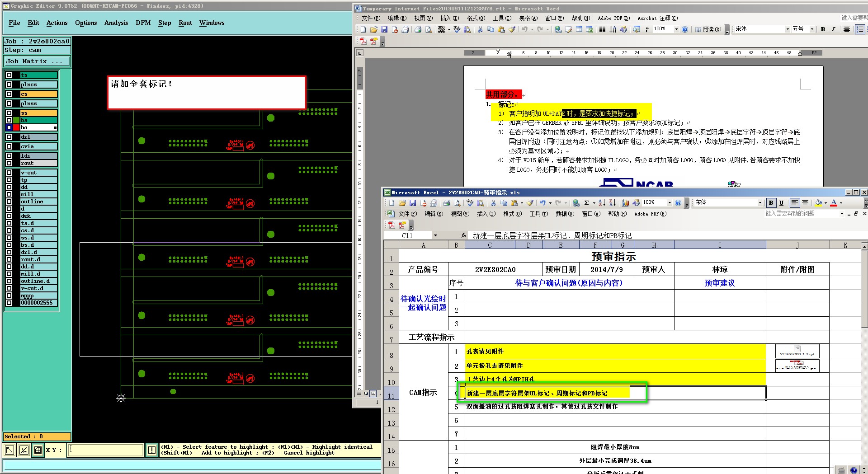Open the Analysis menu in Graphic Editor
The height and width of the screenshot is (474, 868).
[116, 23]
